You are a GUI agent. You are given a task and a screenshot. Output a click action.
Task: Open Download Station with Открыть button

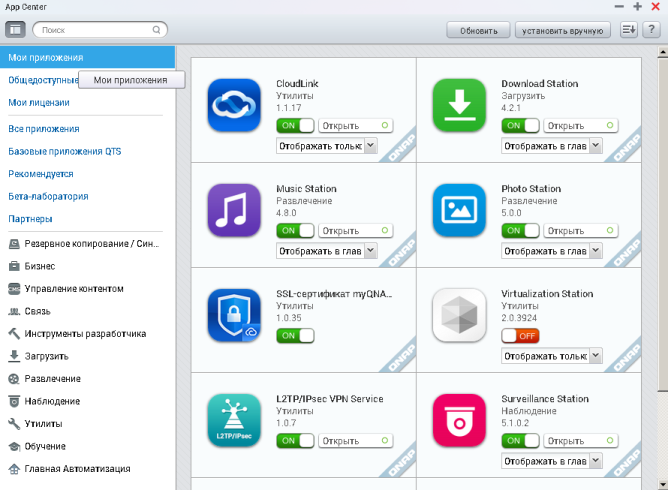(x=581, y=126)
